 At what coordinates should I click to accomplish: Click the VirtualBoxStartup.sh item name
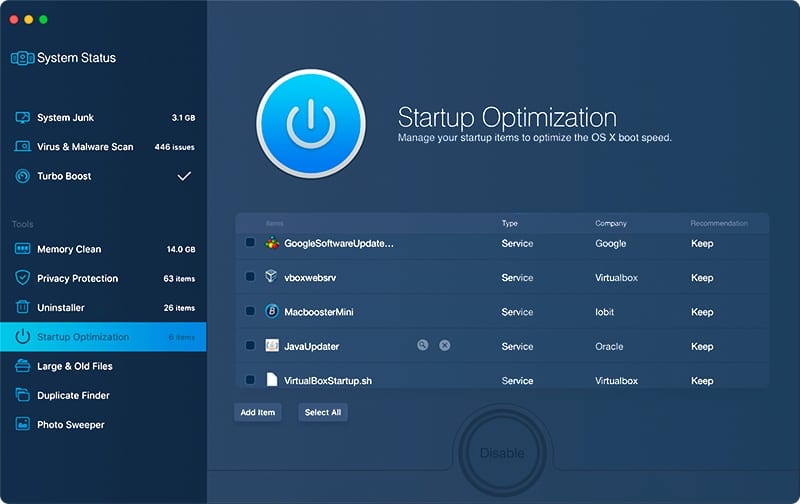(x=328, y=381)
